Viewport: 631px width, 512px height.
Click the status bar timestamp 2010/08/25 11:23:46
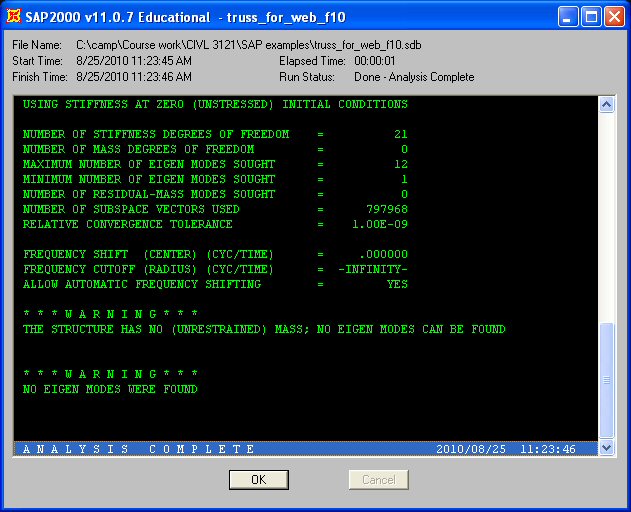pos(506,449)
